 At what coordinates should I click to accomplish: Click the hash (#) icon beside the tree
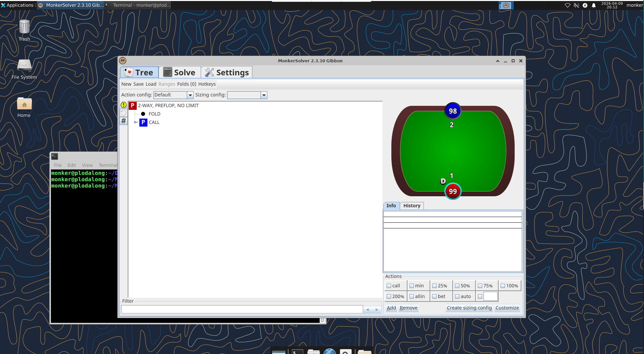tap(124, 121)
